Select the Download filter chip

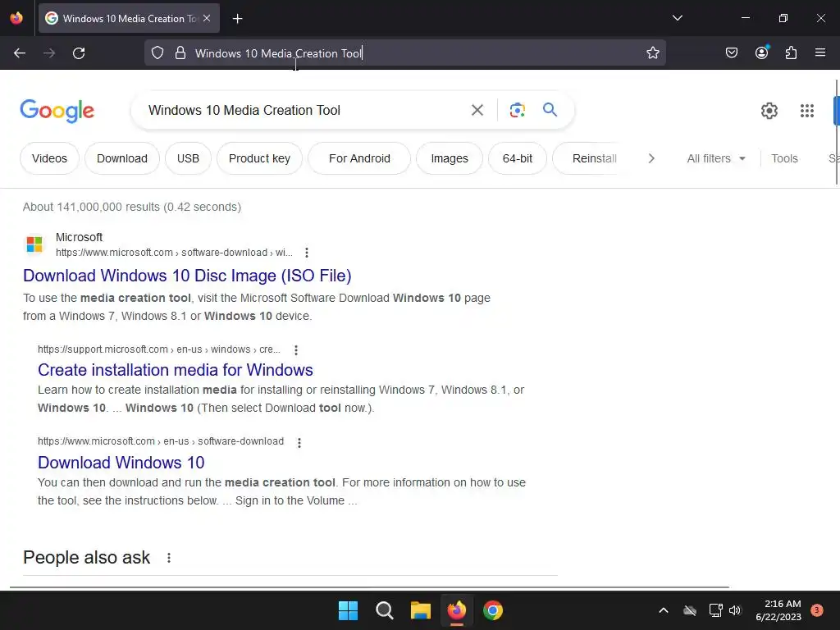pyautogui.click(x=122, y=158)
